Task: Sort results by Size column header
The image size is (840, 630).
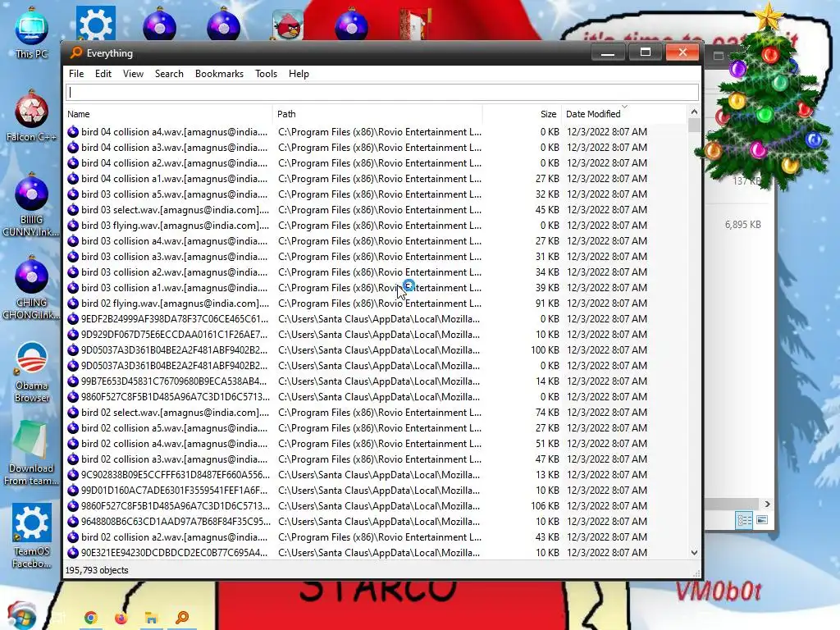Action: click(x=522, y=114)
